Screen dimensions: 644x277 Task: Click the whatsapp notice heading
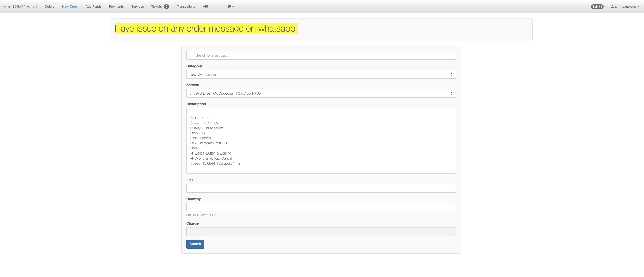(x=205, y=28)
